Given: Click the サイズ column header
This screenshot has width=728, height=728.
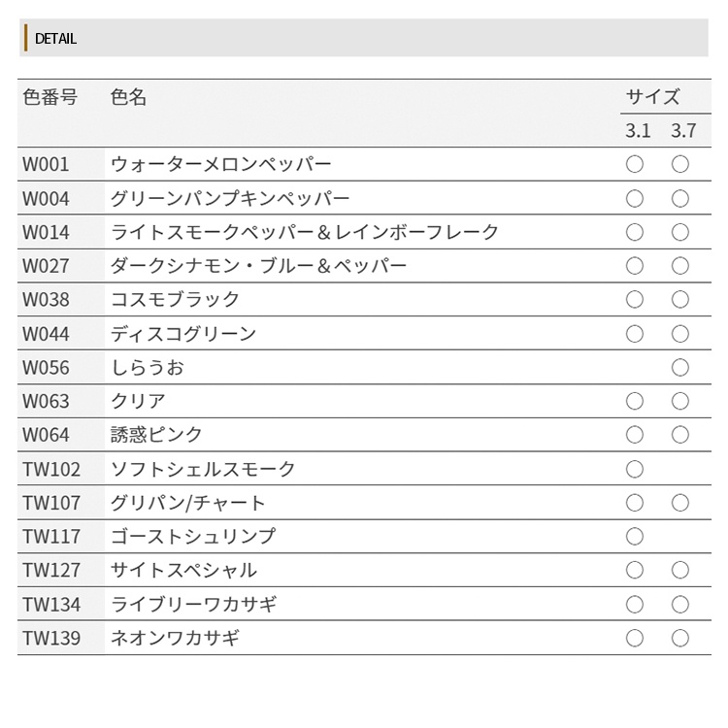Looking at the screenshot, I should pos(652,97).
